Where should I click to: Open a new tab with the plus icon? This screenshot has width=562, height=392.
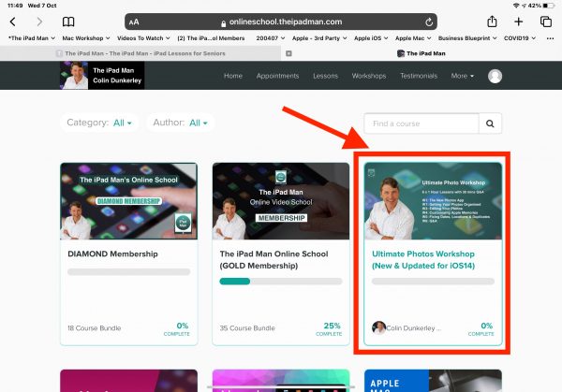518,22
